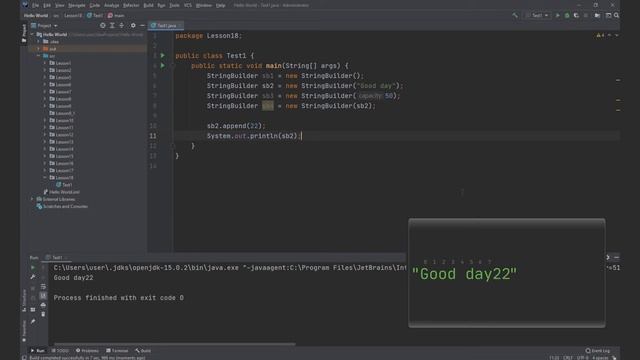640x360 pixels.
Task: Open the Build menu
Action: 149,5
